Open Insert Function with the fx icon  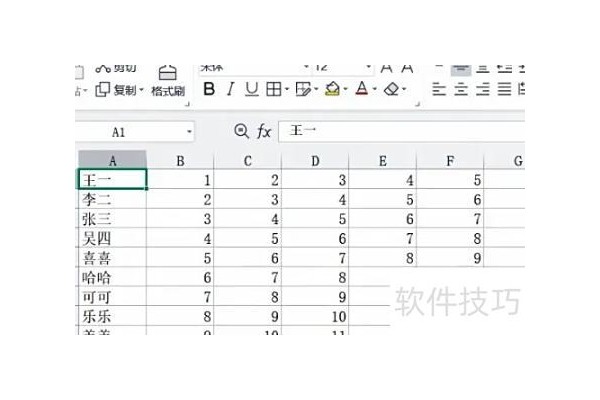(x=264, y=132)
